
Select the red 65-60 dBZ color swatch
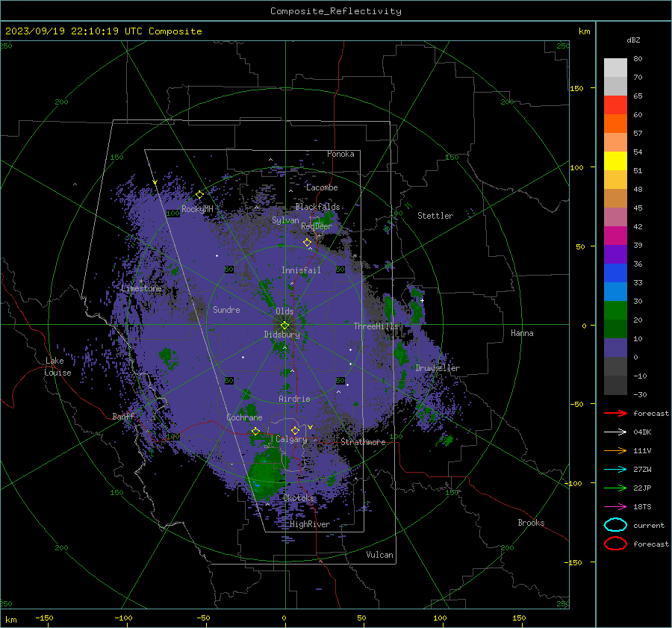(x=615, y=105)
